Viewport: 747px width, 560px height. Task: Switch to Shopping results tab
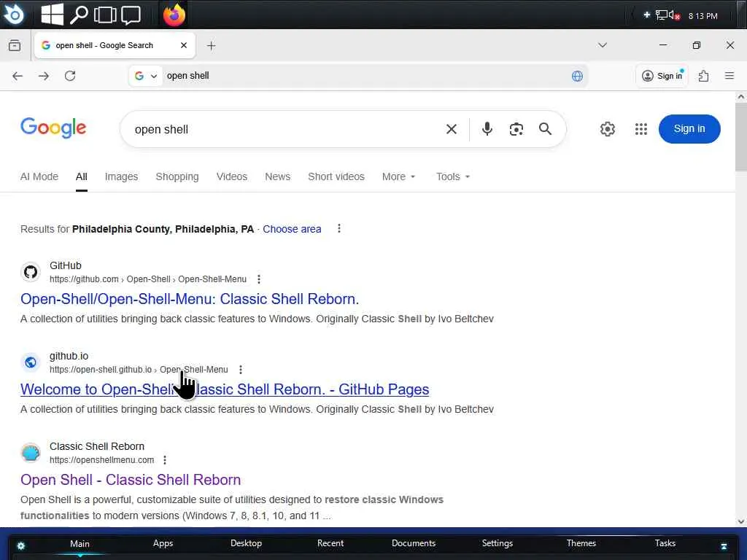tap(177, 176)
